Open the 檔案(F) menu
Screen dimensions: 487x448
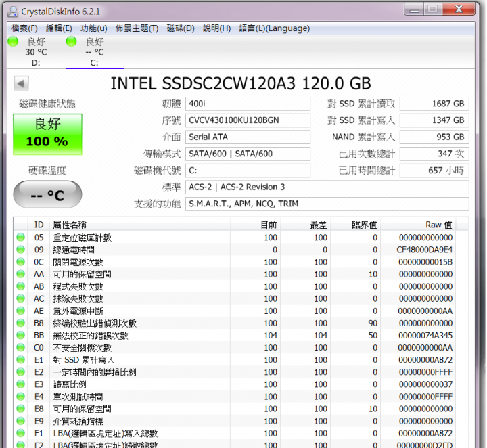[x=24, y=28]
